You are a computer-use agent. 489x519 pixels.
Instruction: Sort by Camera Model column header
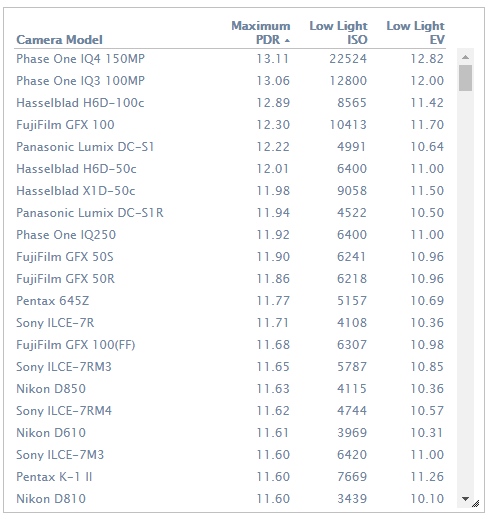[59, 40]
